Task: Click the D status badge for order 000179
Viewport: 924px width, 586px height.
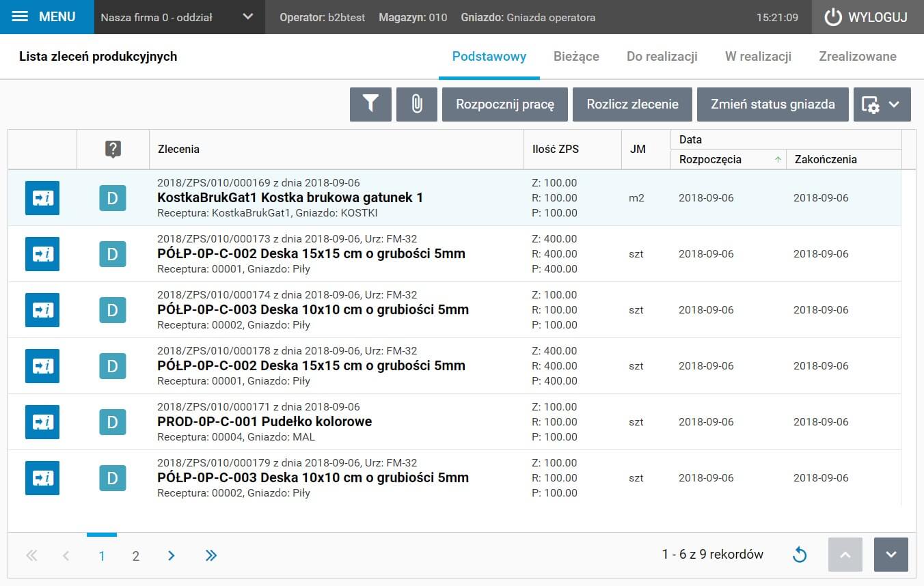Action: click(113, 478)
